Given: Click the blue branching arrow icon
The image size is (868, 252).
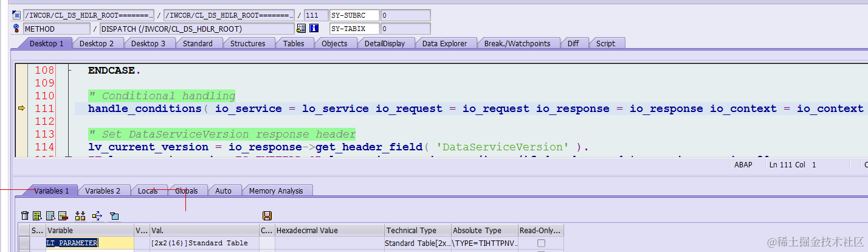Looking at the screenshot, I should [x=97, y=215].
